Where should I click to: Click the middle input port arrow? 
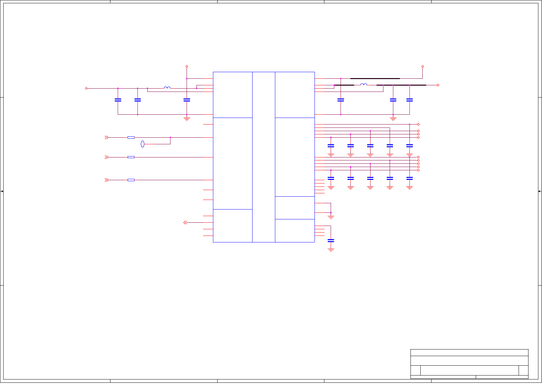pyautogui.click(x=106, y=157)
